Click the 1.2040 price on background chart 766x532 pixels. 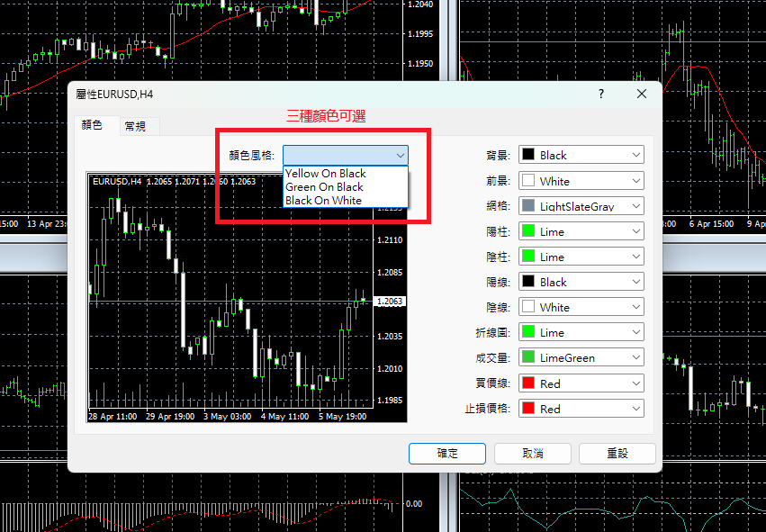(420, 5)
